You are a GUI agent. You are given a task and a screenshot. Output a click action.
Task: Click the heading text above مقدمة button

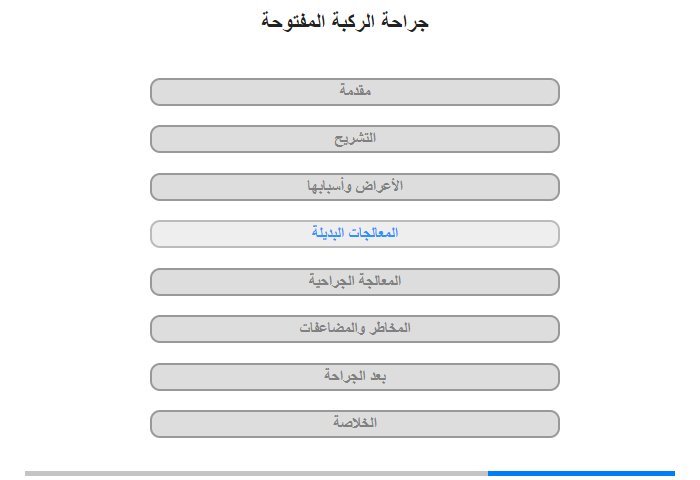345,21
